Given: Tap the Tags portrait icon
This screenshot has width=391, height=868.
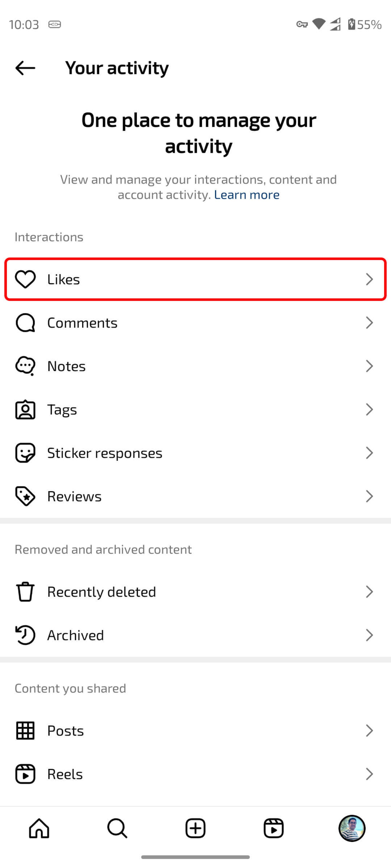Looking at the screenshot, I should [x=25, y=410].
